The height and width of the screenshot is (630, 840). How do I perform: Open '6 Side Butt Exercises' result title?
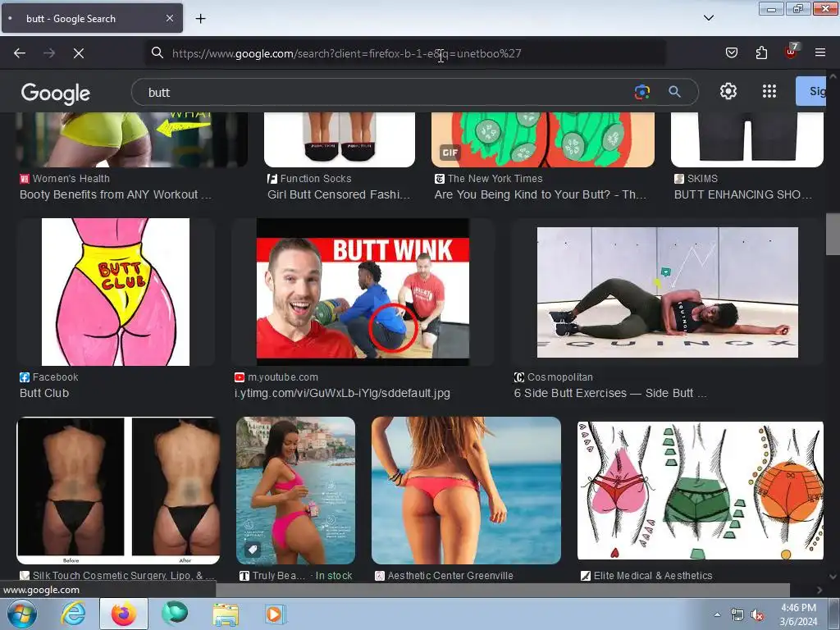pos(610,393)
